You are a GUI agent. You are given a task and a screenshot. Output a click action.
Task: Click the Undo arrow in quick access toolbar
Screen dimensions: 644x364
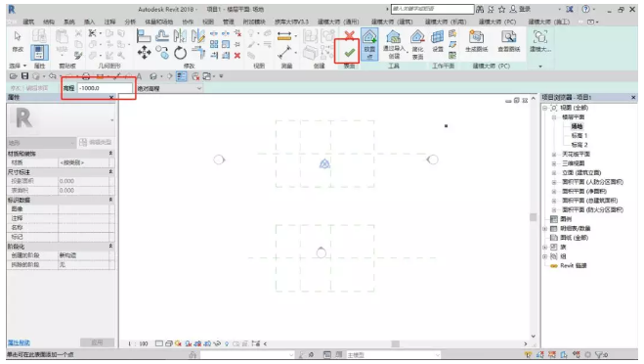click(52, 76)
